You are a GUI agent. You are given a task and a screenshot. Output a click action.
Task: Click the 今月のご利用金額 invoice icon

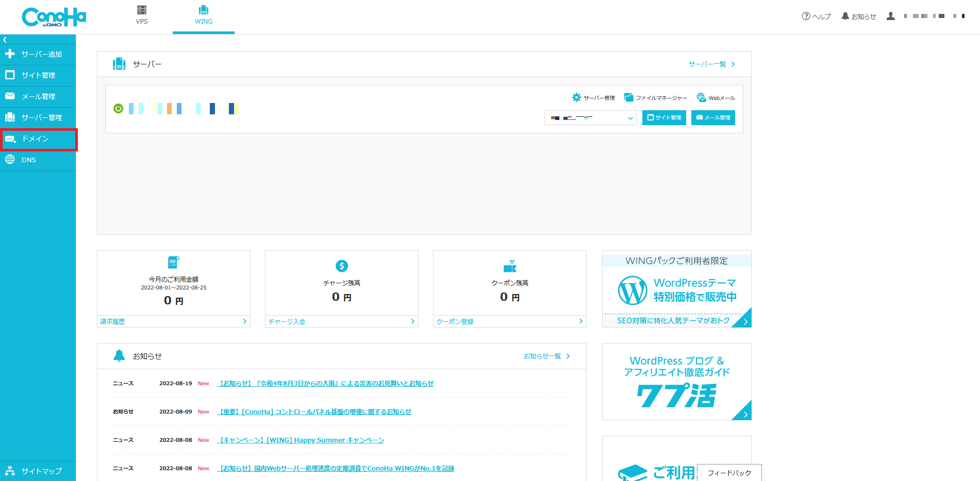174,262
